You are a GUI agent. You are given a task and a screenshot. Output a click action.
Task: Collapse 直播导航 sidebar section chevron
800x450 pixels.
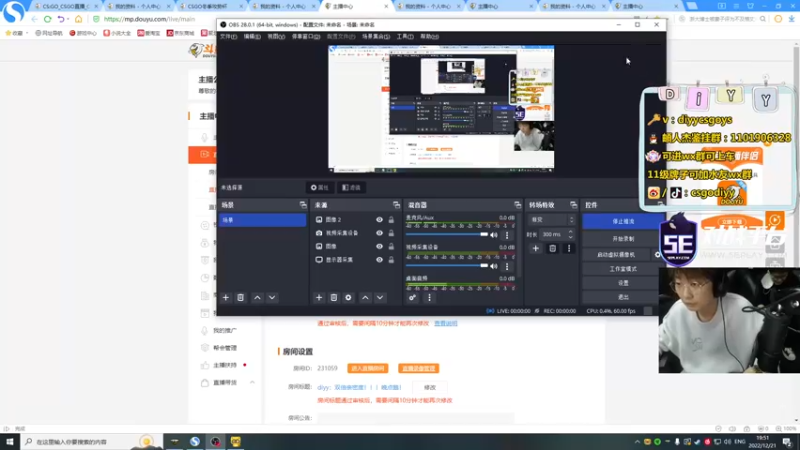coord(252,383)
